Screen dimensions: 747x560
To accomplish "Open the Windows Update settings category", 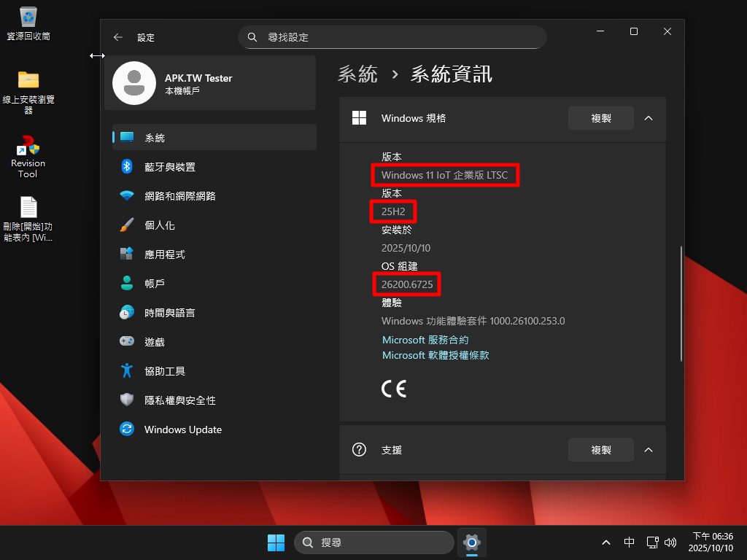I will (214, 429).
